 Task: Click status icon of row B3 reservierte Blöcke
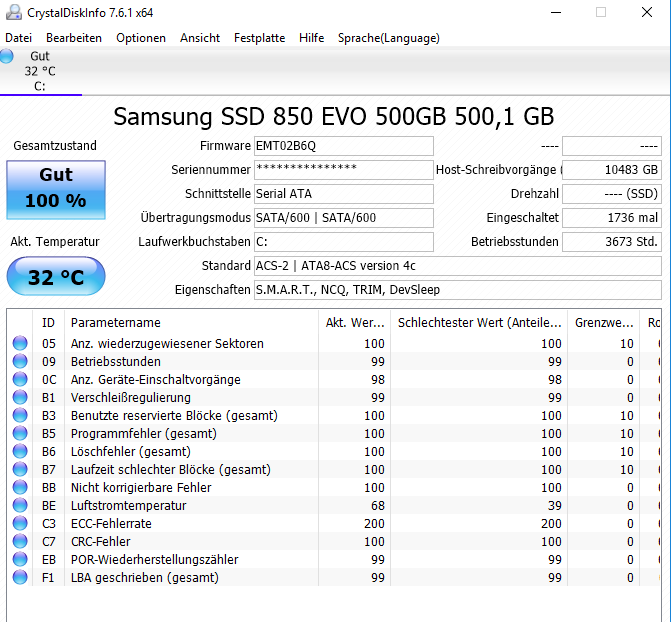pos(20,415)
